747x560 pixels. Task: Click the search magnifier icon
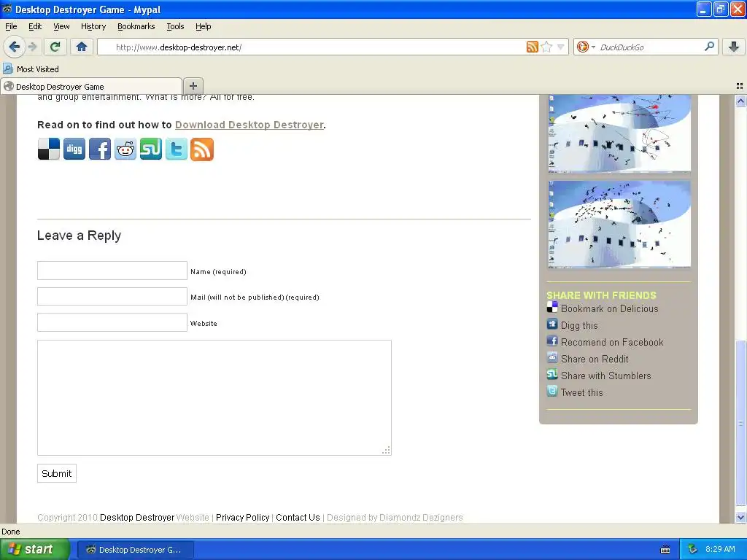click(709, 46)
